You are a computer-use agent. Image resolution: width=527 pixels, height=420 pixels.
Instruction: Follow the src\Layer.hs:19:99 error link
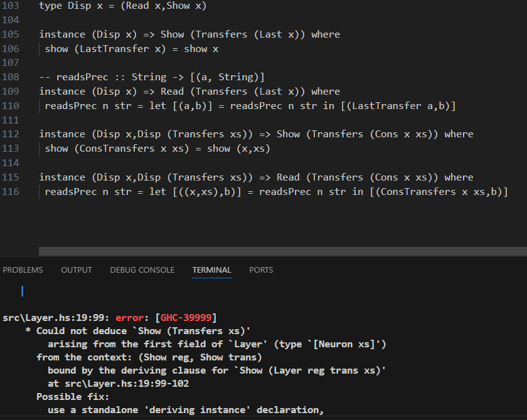coord(56,318)
